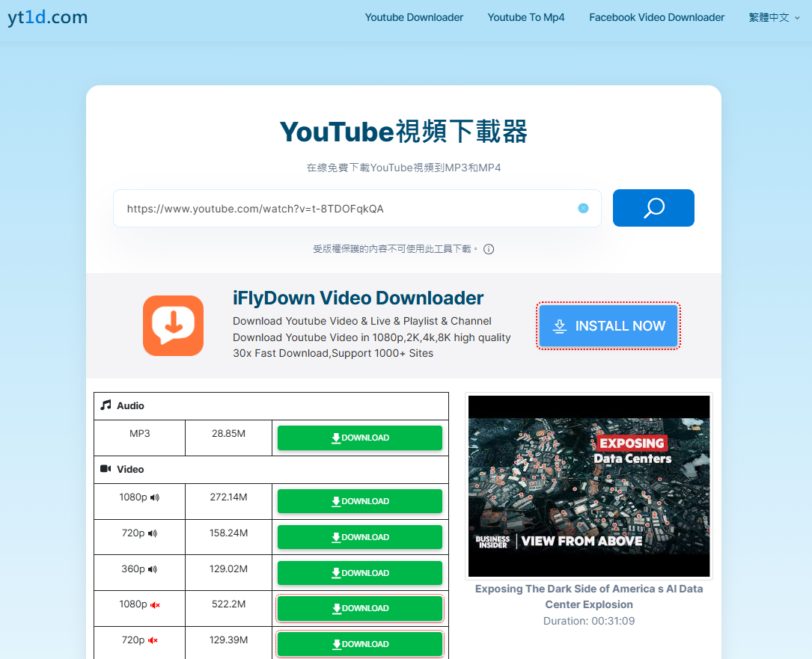Download the muted 1080p 522.2M video
The height and width of the screenshot is (659, 812).
[359, 608]
